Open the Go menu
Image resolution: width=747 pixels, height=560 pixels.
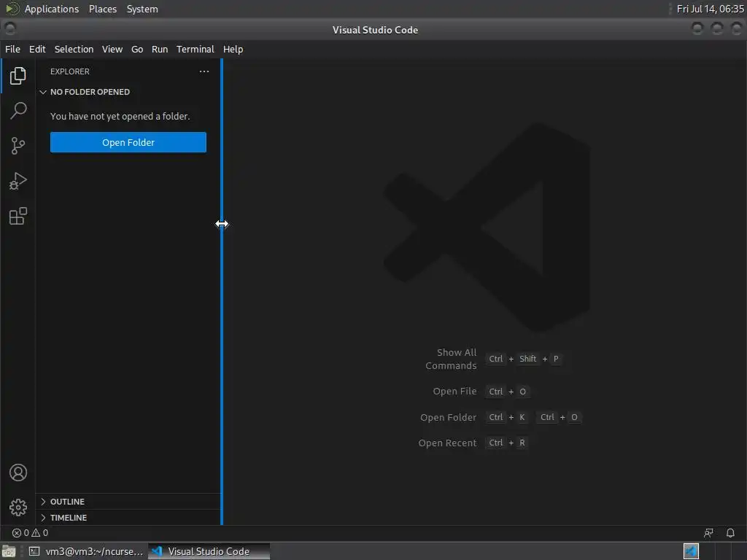click(137, 49)
